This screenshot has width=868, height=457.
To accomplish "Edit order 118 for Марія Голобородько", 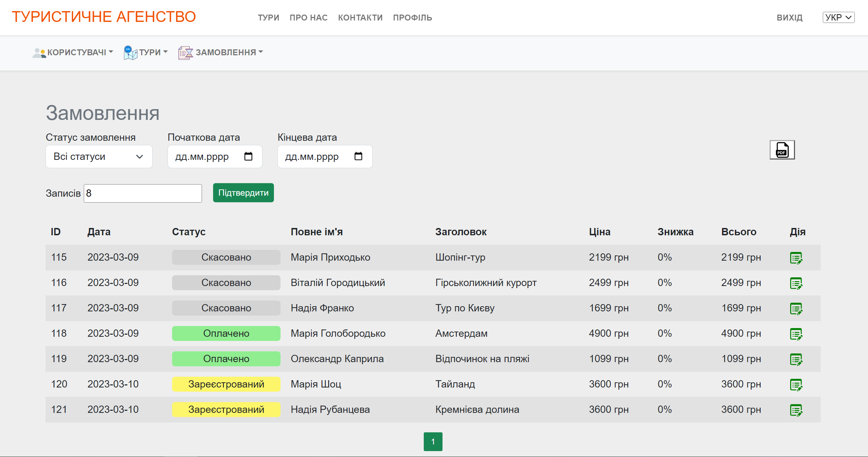I will (x=796, y=334).
